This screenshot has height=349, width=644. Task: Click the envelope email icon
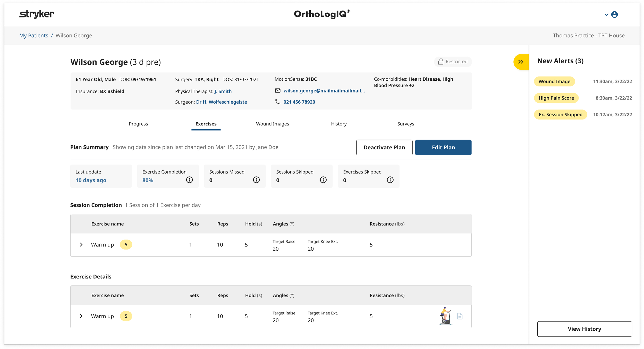click(278, 91)
